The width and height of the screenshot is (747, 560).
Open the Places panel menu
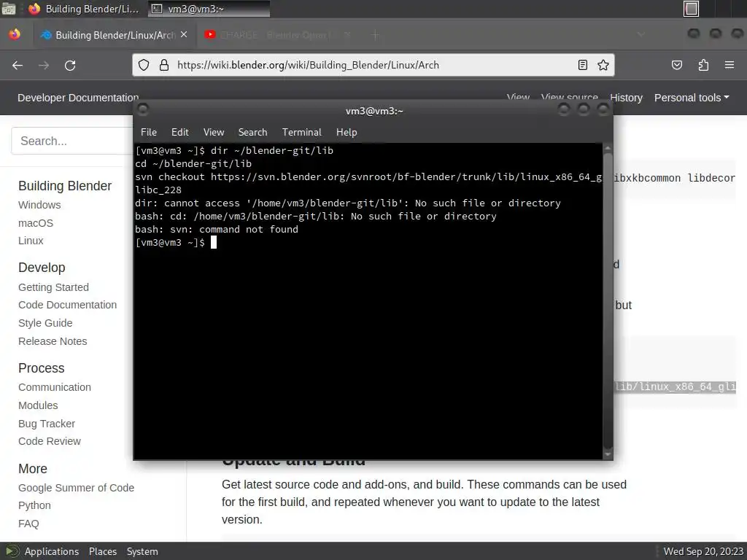[102, 551]
